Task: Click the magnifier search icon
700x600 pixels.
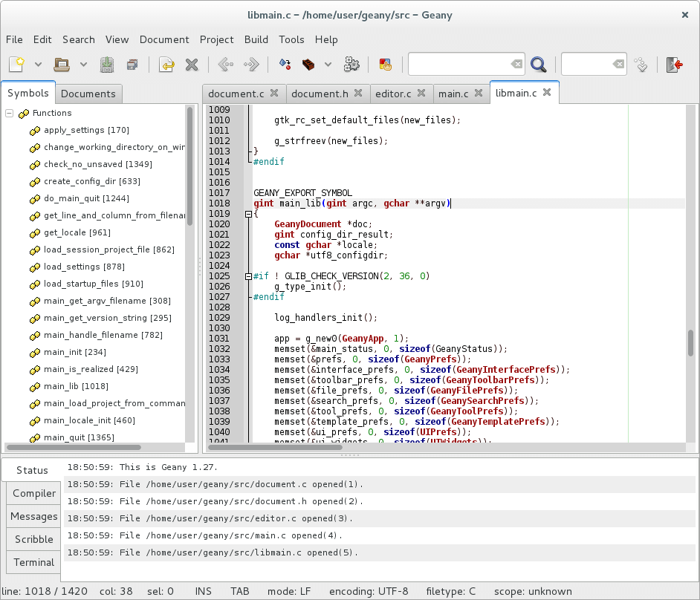Action: coord(539,65)
